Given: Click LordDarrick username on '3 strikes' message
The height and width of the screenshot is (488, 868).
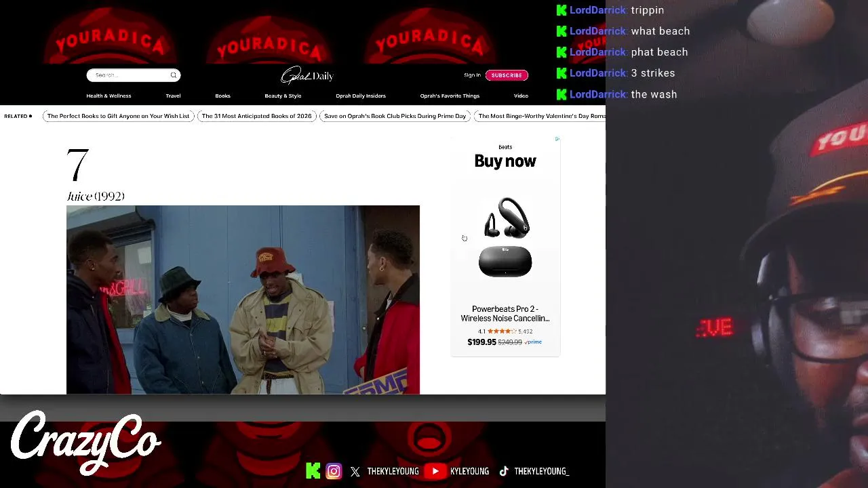Looking at the screenshot, I should pos(597,73).
